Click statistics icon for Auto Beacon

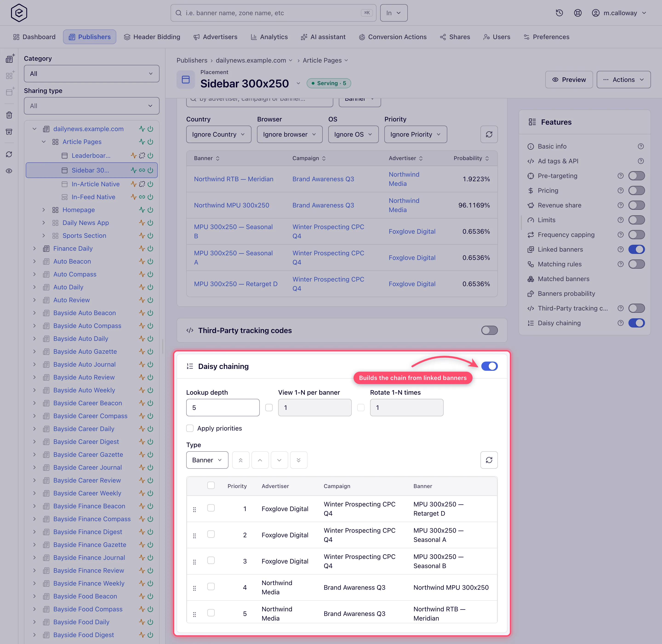point(142,262)
